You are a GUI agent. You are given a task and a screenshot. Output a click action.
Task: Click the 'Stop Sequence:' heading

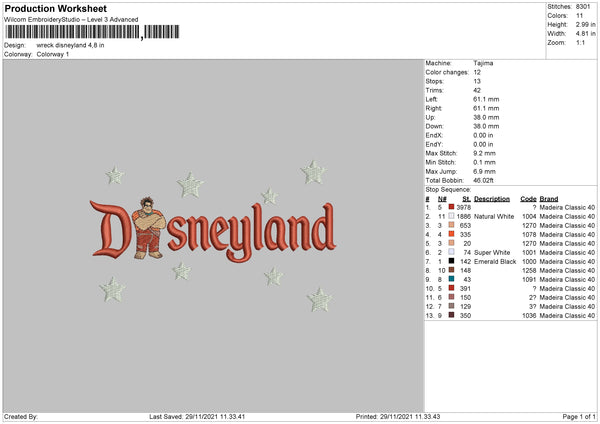coord(448,189)
